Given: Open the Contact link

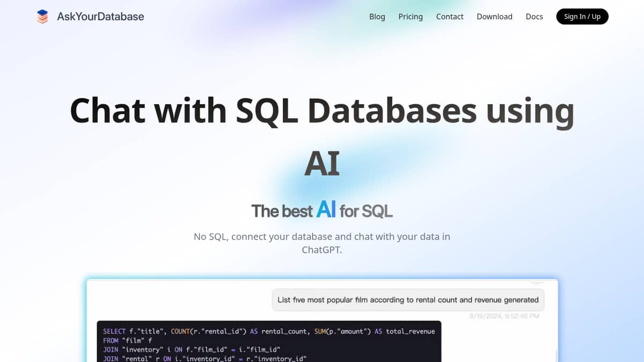Looking at the screenshot, I should [x=450, y=17].
